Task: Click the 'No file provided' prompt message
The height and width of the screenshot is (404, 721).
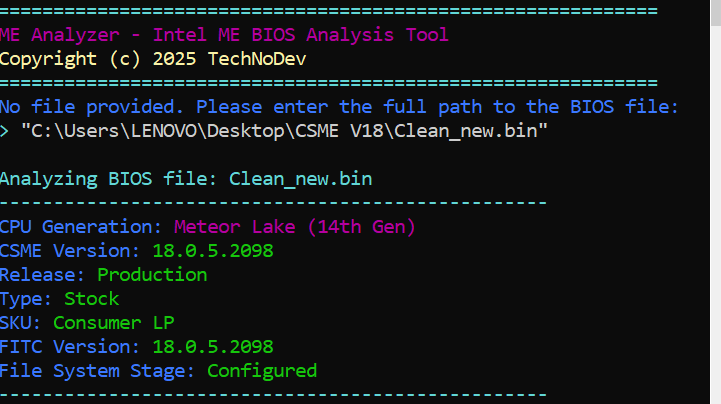Action: [x=339, y=107]
